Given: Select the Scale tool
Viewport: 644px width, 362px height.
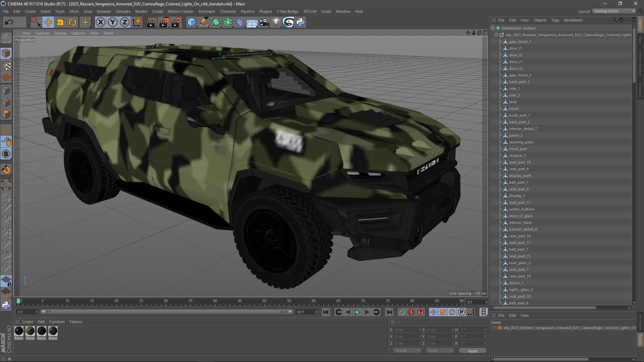Looking at the screenshot, I should click(x=60, y=22).
